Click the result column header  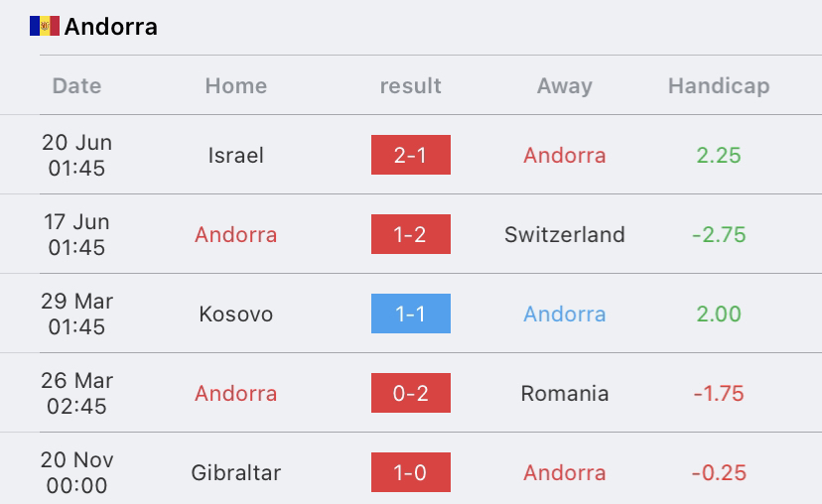[410, 86]
